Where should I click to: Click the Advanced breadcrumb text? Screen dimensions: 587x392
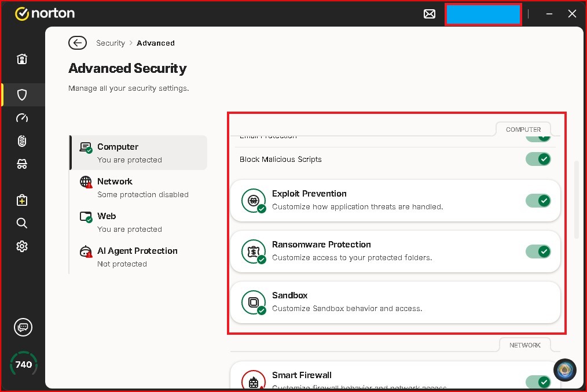[x=155, y=43]
